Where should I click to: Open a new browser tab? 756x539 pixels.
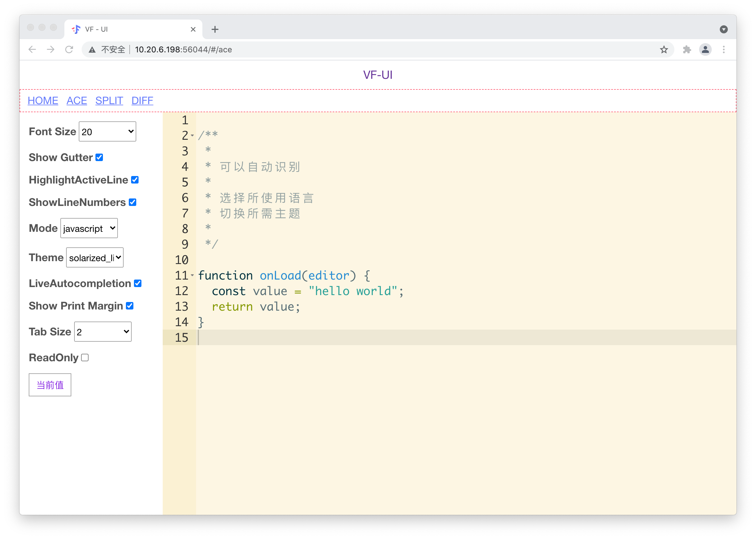pos(215,29)
